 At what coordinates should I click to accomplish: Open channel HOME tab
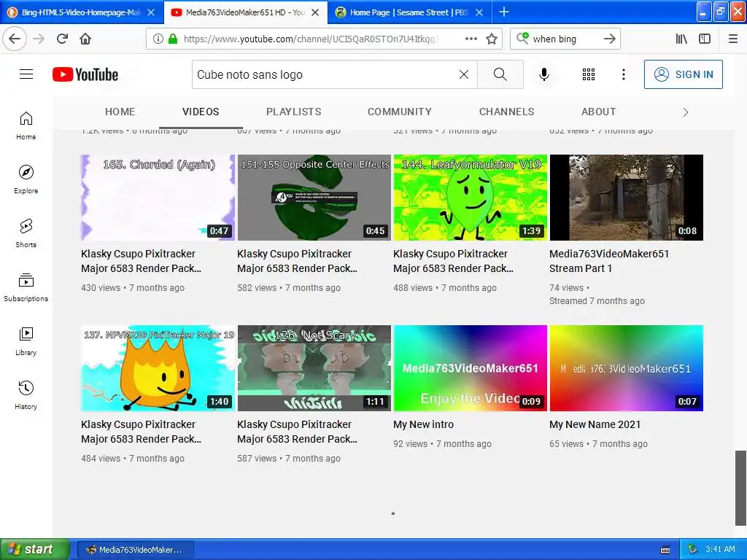click(120, 112)
